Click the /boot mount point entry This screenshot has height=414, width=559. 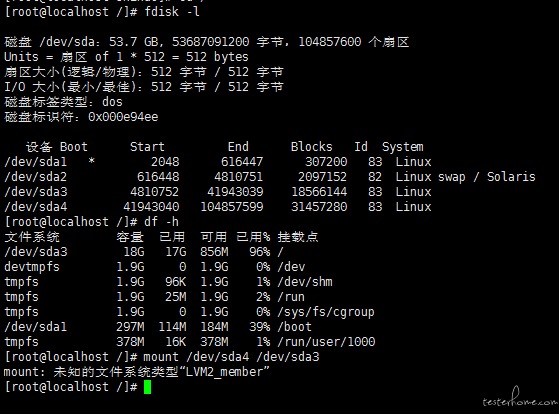(x=294, y=327)
